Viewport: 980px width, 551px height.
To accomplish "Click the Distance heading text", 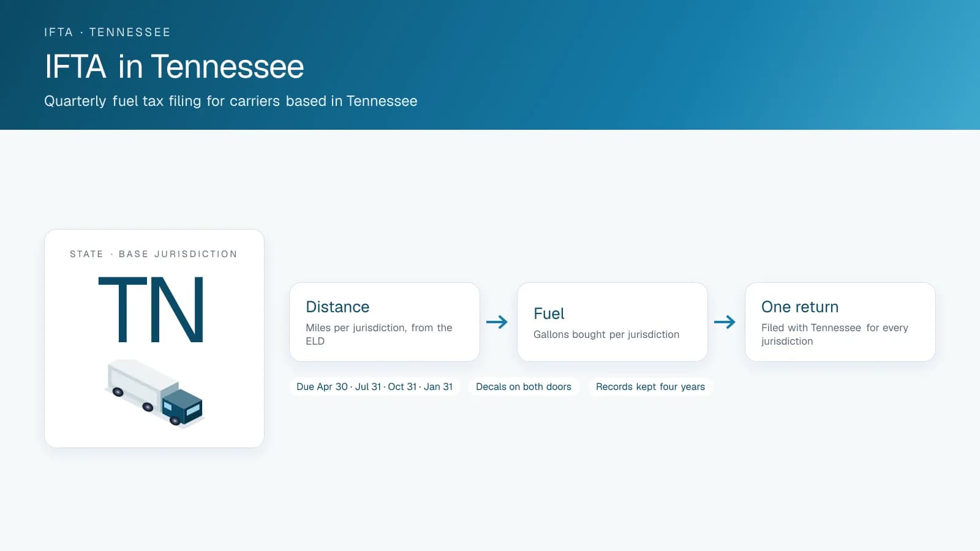I will click(x=337, y=307).
